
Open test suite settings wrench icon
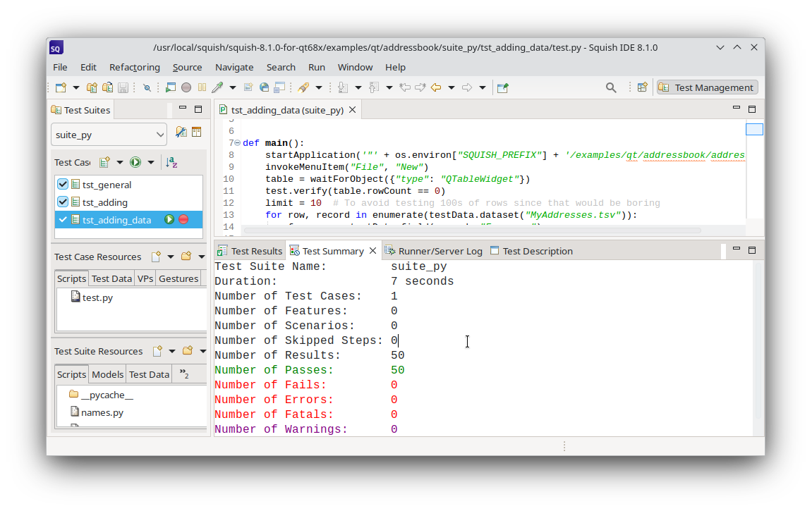click(181, 133)
